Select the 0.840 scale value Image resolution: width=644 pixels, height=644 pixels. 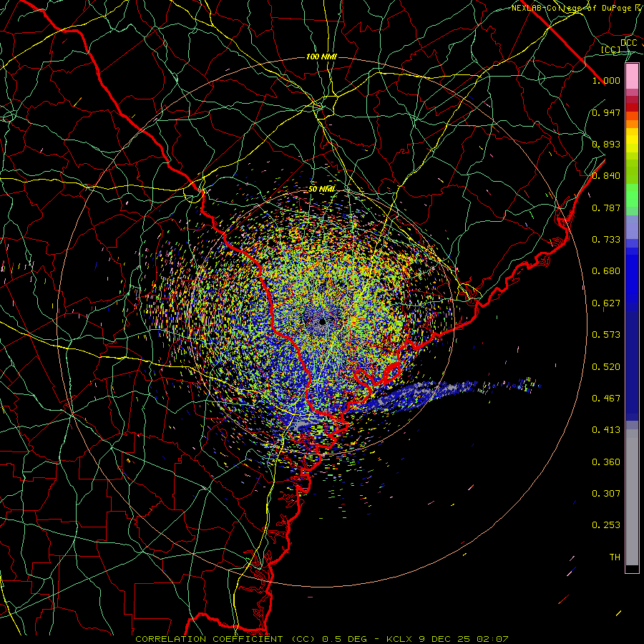click(x=606, y=176)
